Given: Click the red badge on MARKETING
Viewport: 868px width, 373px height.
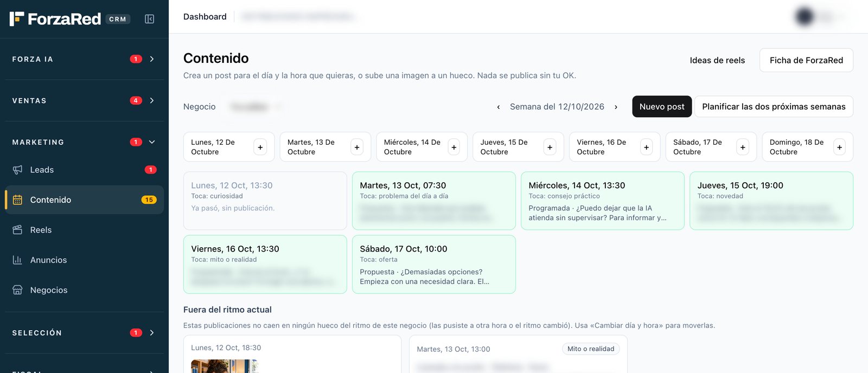Looking at the screenshot, I should click(136, 142).
